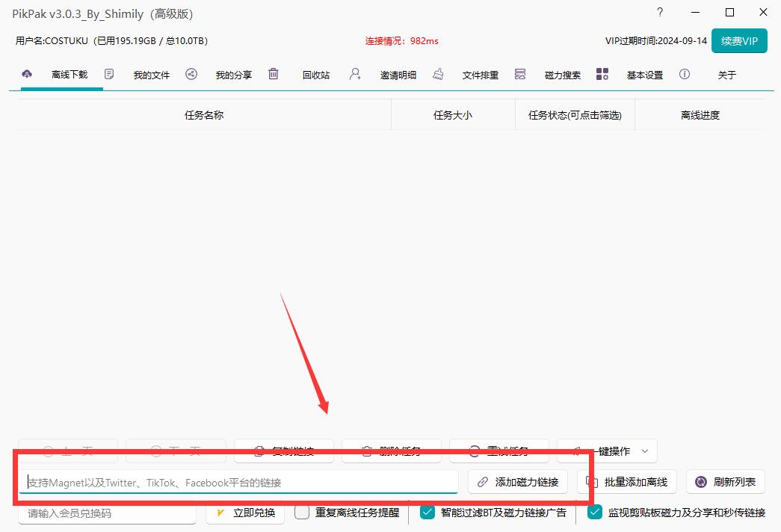Refresh list with 刷新列表 button
781x532 pixels.
pos(725,482)
